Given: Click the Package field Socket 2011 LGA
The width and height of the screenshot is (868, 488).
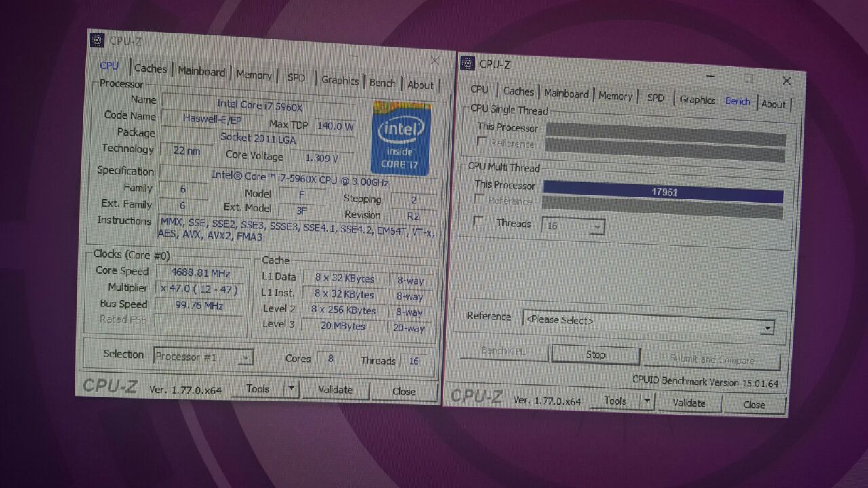Looking at the screenshot, I should (x=258, y=138).
